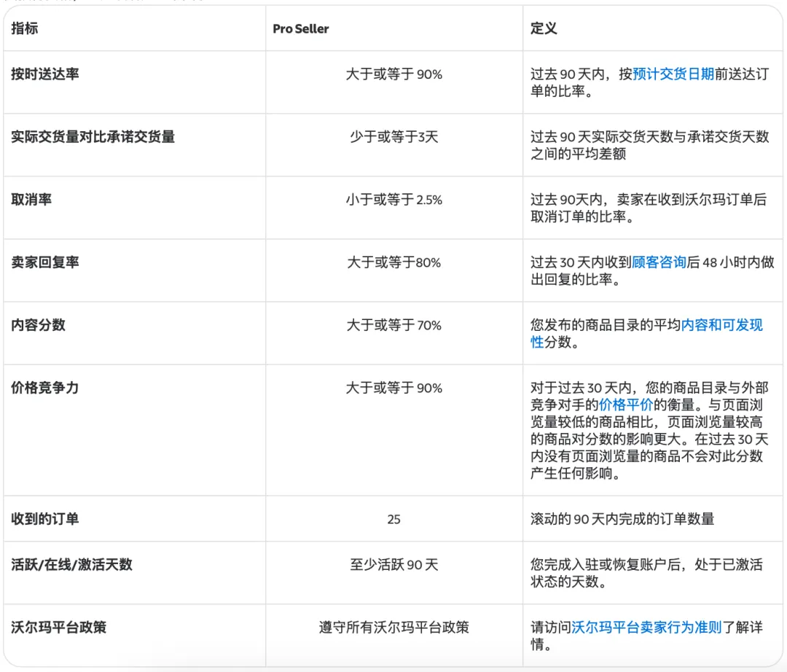787x672 pixels.
Task: Click the 取消率 row label
Action: (x=31, y=200)
